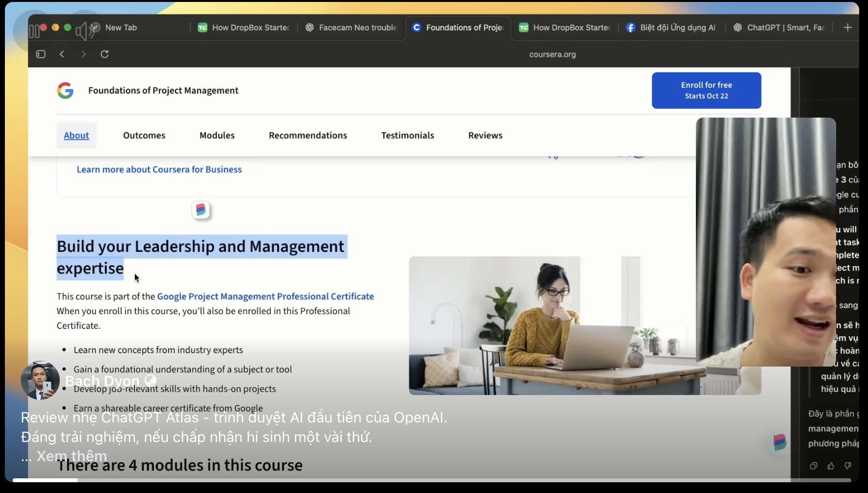Click the copy response icon in the chat sidebar
This screenshot has height=493, width=868.
[x=814, y=466]
